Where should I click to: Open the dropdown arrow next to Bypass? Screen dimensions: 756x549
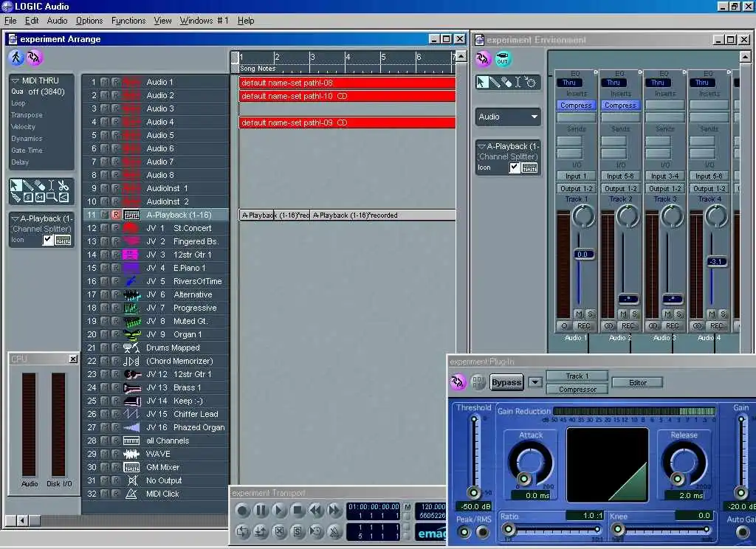[x=535, y=382]
